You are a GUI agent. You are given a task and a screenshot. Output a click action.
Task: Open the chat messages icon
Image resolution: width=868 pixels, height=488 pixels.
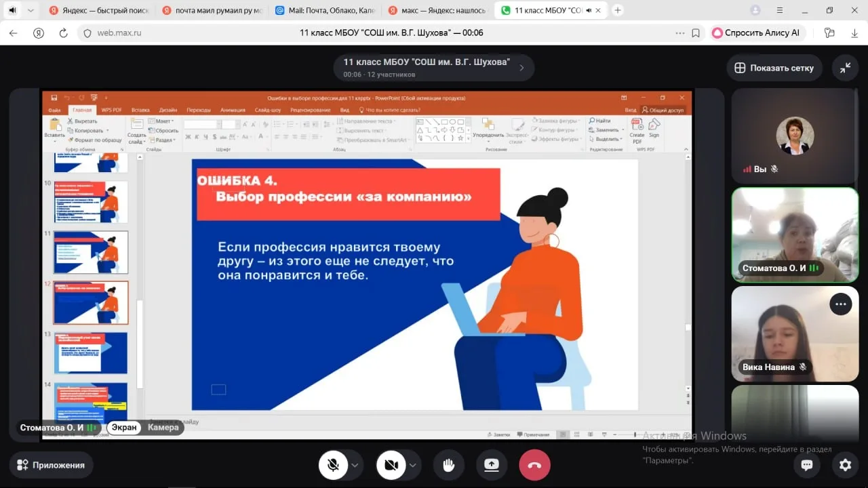pyautogui.click(x=807, y=465)
